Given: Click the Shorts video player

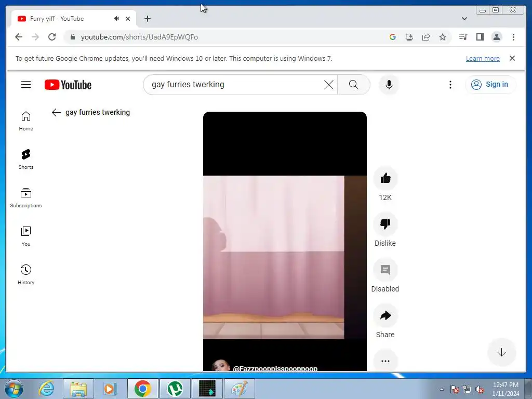Looking at the screenshot, I should coord(285,241).
